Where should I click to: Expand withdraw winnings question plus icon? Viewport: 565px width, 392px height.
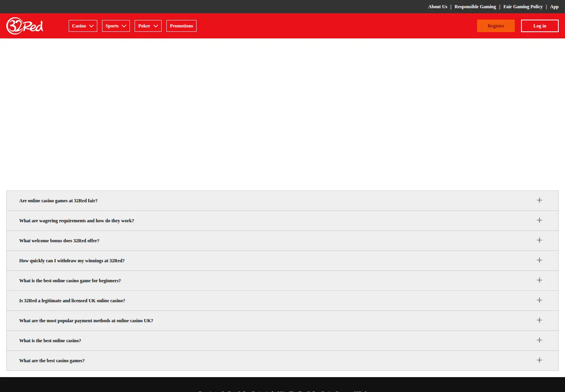pyautogui.click(x=539, y=260)
